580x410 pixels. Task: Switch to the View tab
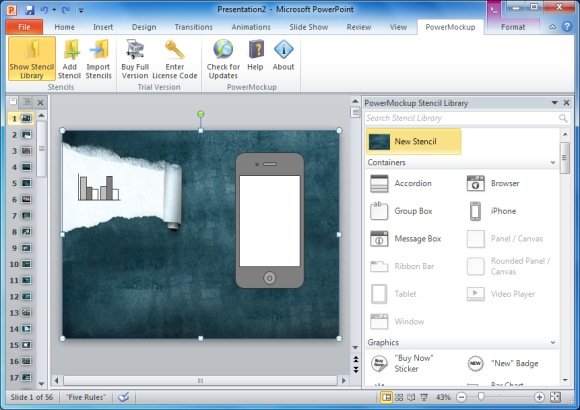[x=398, y=27]
